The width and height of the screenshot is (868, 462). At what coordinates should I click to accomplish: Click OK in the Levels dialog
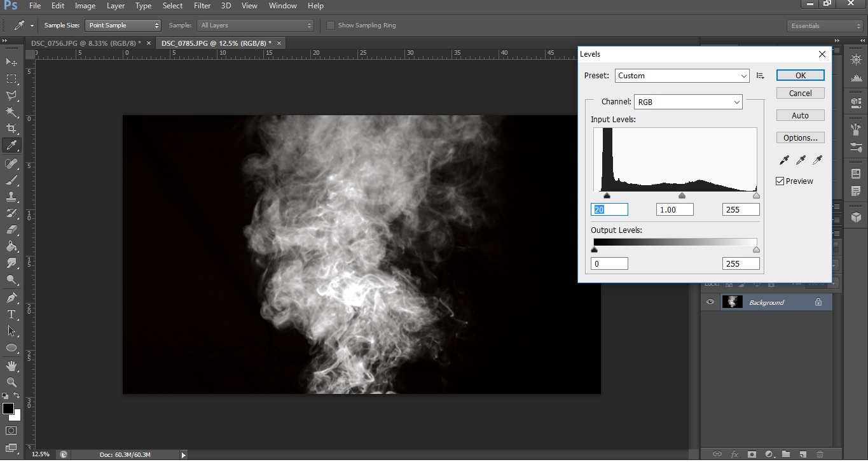pos(801,75)
